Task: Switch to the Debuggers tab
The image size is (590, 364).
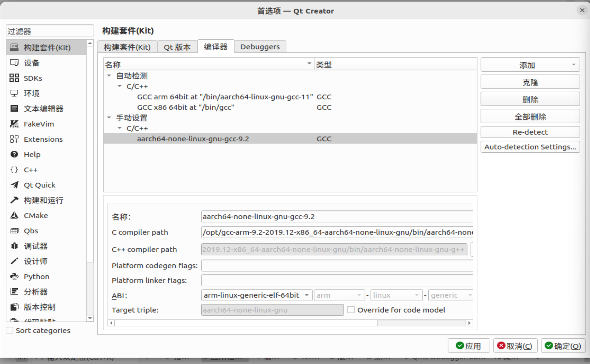Action: tap(260, 47)
